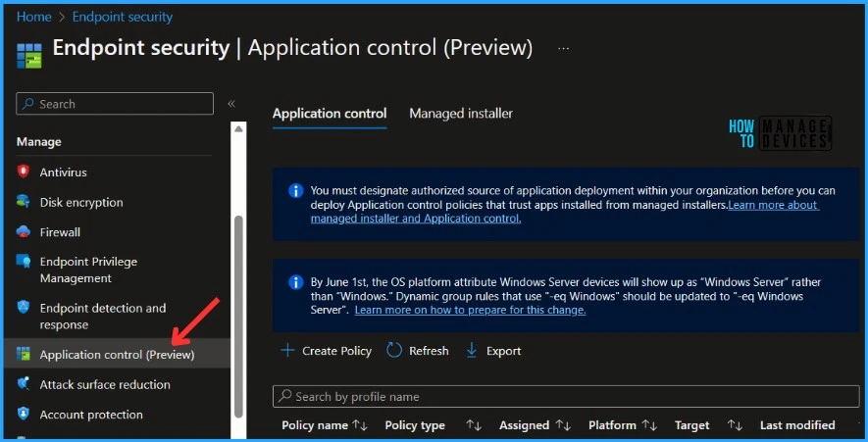Click the Antivirus shield icon

pyautogui.click(x=24, y=172)
